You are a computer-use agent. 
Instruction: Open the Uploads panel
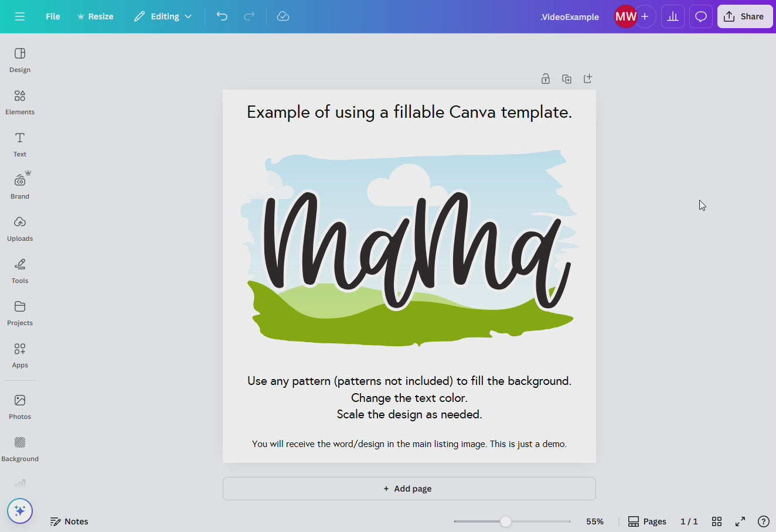[20, 229]
